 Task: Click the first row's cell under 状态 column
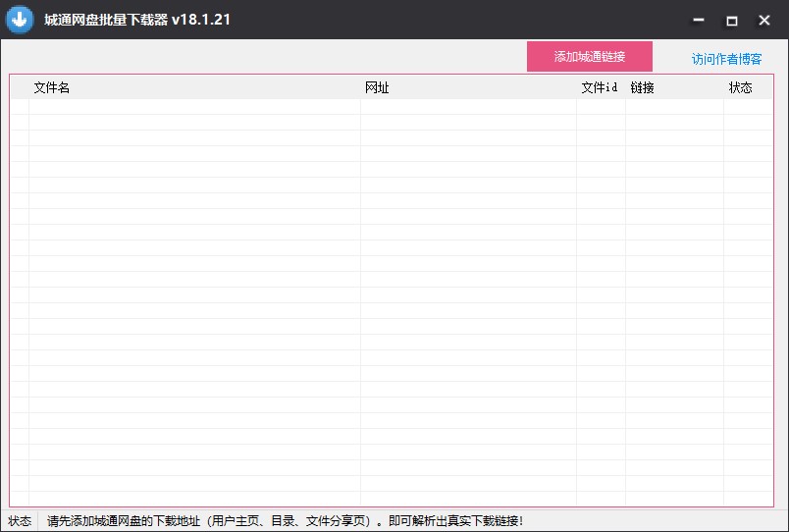(x=747, y=107)
